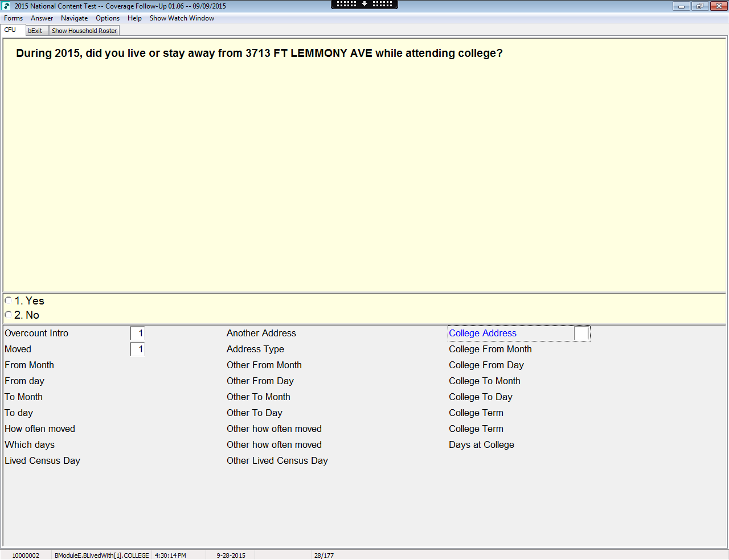Restore down the application window

(x=699, y=6)
